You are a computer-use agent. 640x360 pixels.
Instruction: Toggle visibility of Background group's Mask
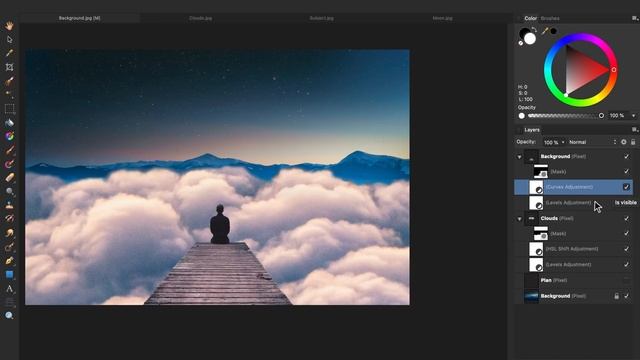pos(626,172)
